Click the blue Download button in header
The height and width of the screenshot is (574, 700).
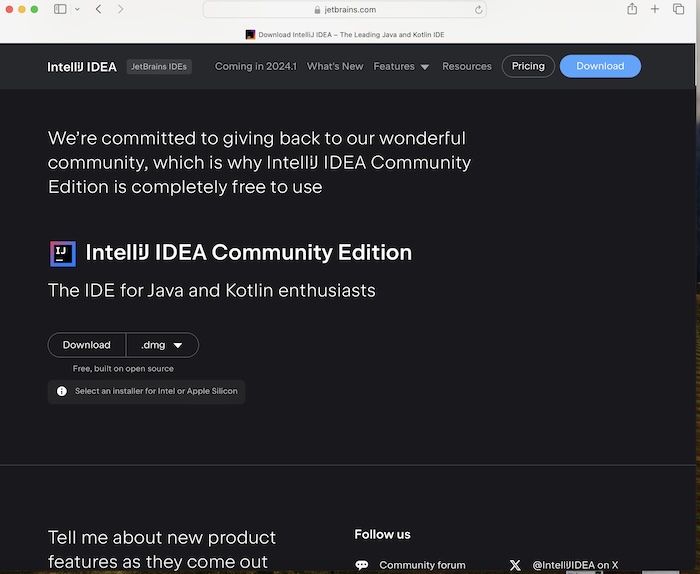600,66
